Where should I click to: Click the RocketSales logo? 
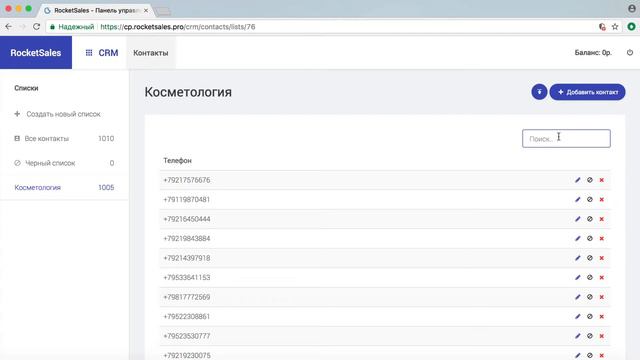36,53
